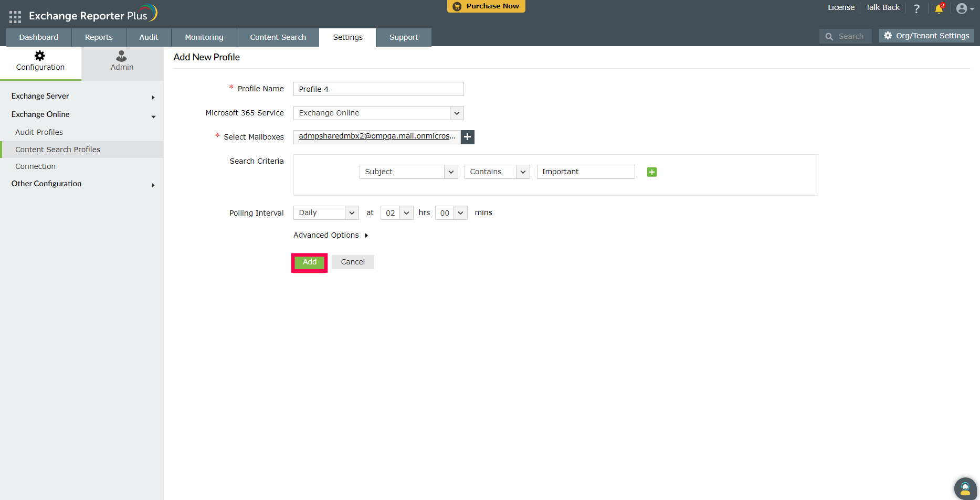Open the Subject criteria field dropdown
Viewport: 980px width, 500px height.
(x=408, y=172)
